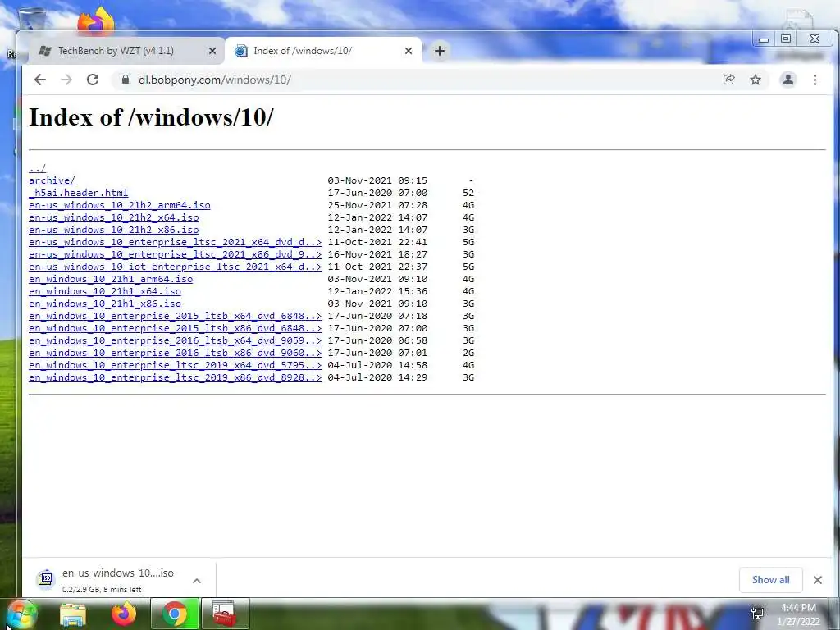Open the Windows Start menu
Viewport: 840px width, 630px height.
click(x=21, y=615)
